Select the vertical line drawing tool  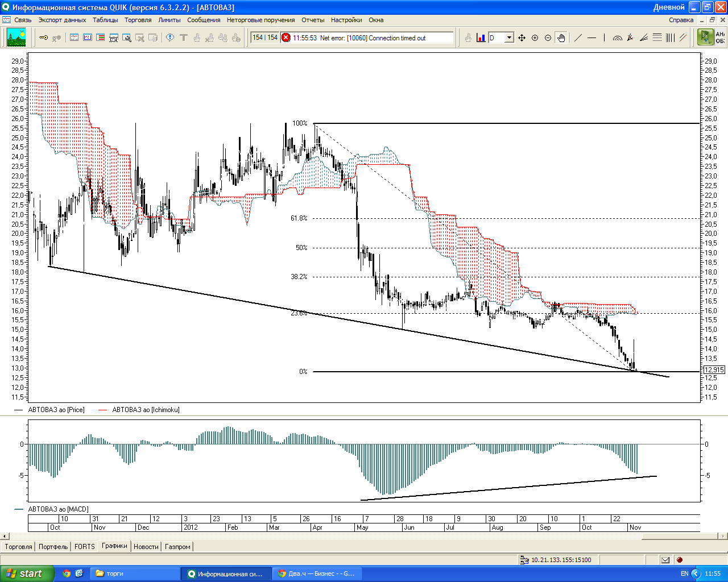[604, 38]
